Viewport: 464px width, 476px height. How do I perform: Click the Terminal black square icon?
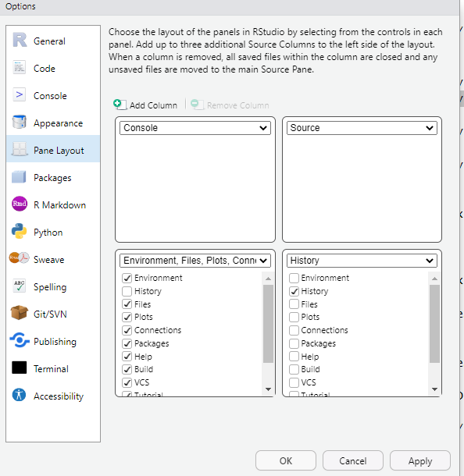pos(20,368)
